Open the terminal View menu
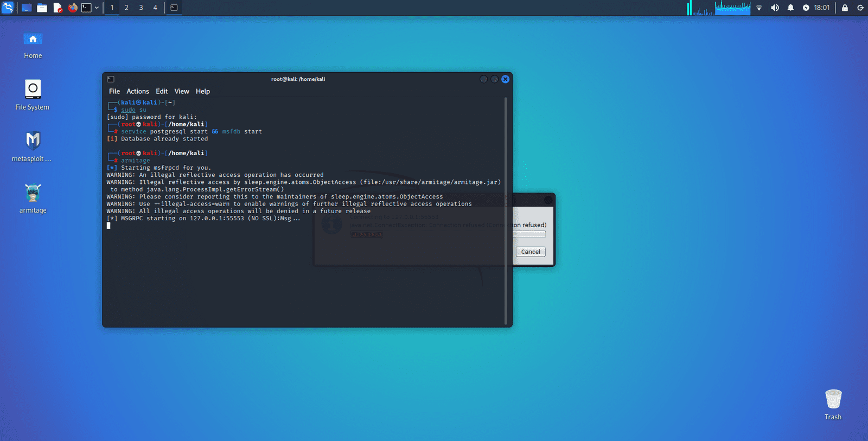Image resolution: width=868 pixels, height=441 pixels. click(182, 91)
